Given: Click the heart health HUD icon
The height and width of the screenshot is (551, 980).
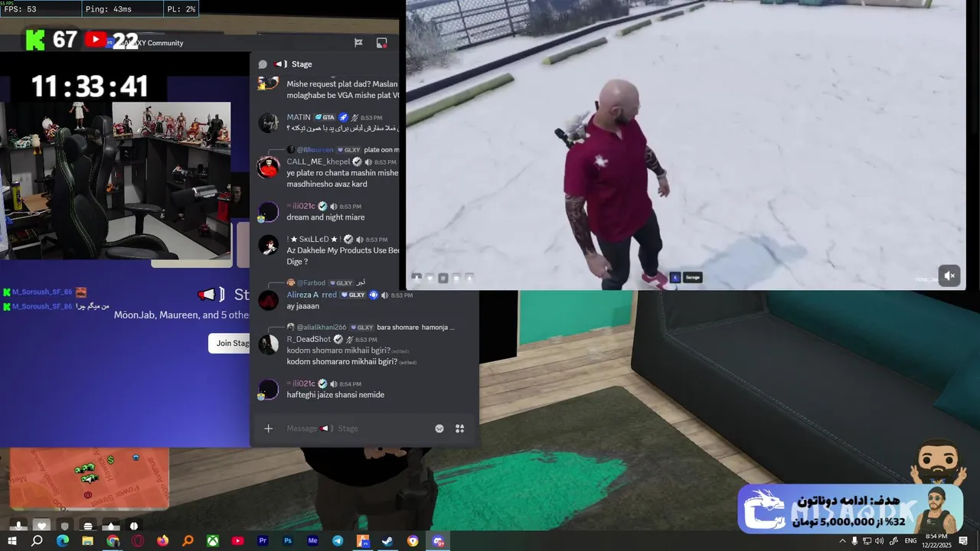Looking at the screenshot, I should [x=41, y=526].
